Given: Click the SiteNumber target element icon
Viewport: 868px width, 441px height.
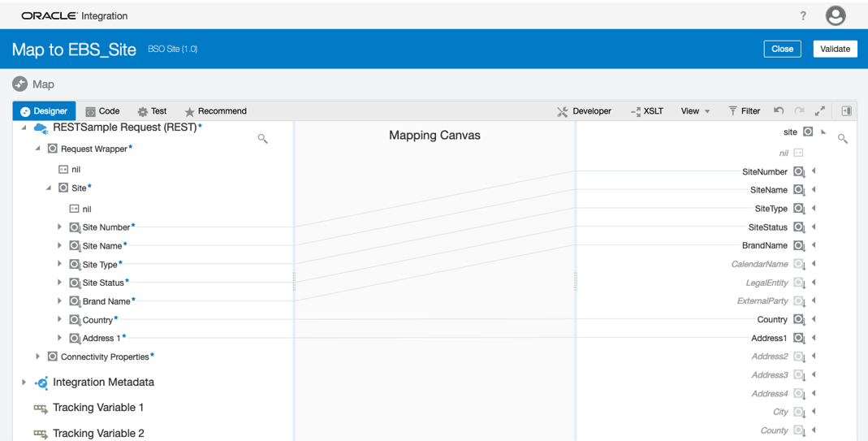Looking at the screenshot, I should pyautogui.click(x=799, y=171).
